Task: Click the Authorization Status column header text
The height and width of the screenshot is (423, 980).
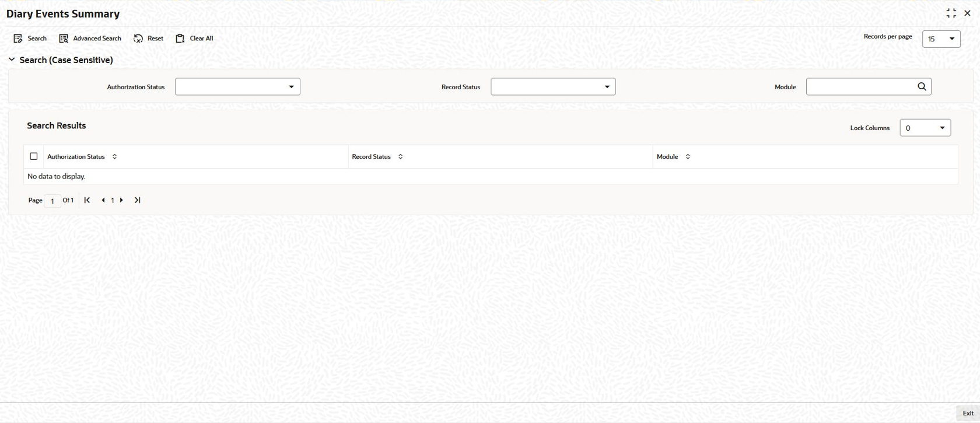Action: pyautogui.click(x=76, y=156)
